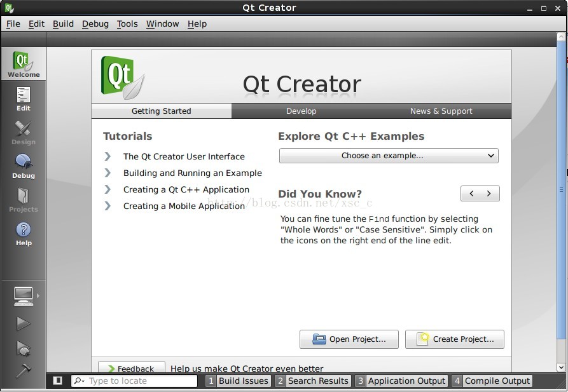
Task: Click the green Run play icon
Action: click(23, 323)
